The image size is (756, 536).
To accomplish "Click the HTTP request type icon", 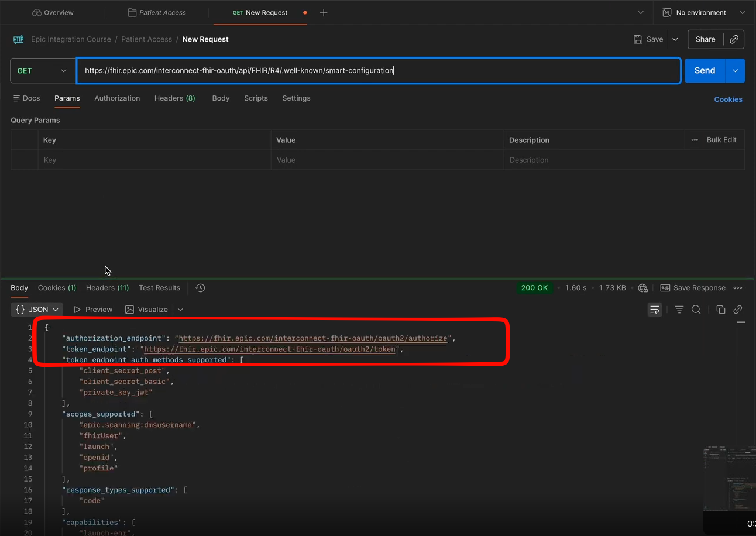I will 18,39.
